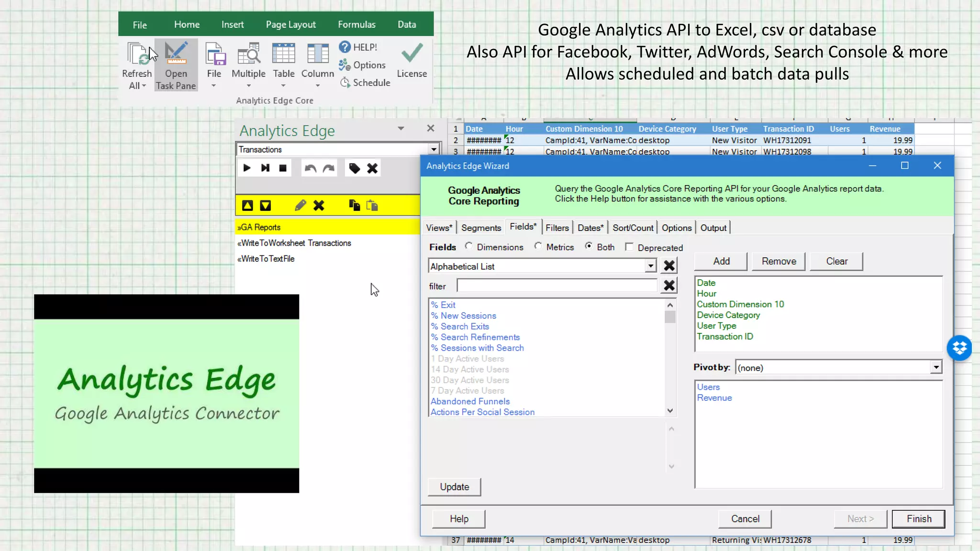
Task: Click the step-forward icon in task pane
Action: [x=265, y=168]
